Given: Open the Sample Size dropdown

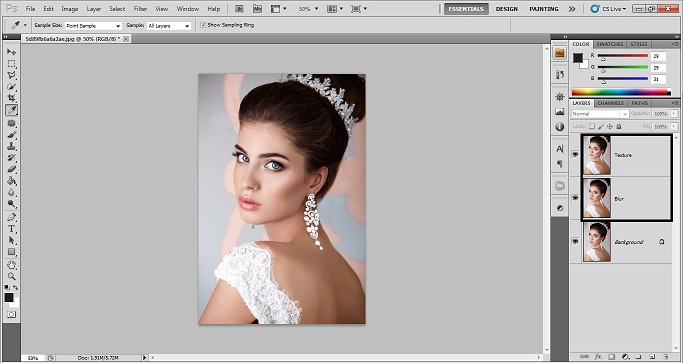Looking at the screenshot, I should tap(93, 26).
